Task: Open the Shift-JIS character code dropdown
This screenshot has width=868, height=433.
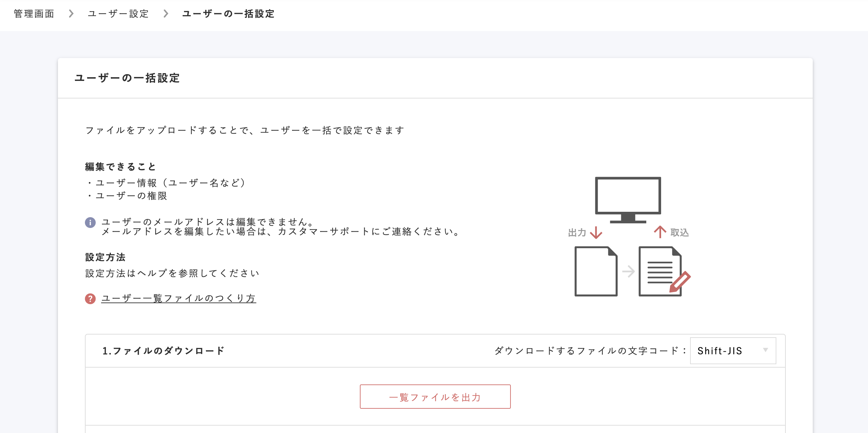Action: point(733,351)
